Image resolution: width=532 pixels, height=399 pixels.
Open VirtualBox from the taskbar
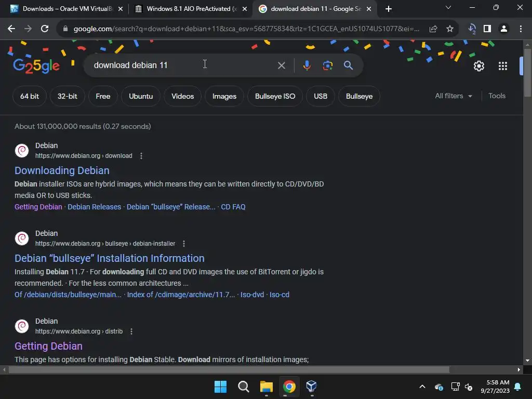[x=312, y=386]
